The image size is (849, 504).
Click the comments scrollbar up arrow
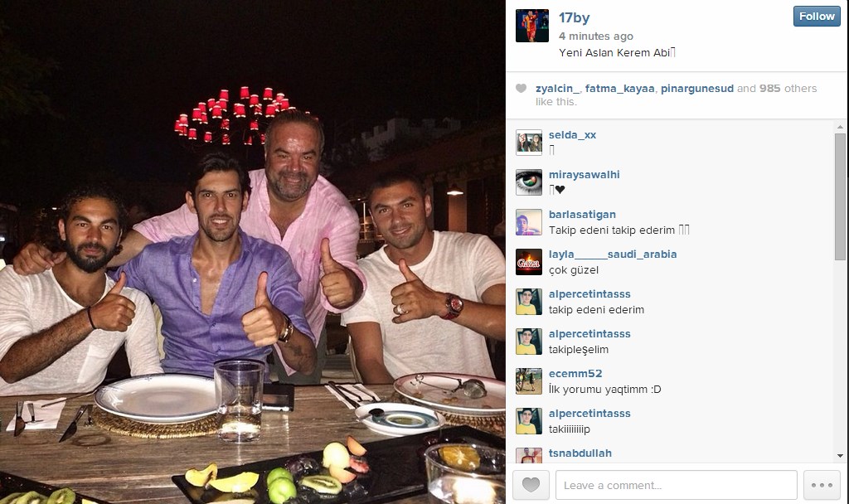[x=840, y=127]
